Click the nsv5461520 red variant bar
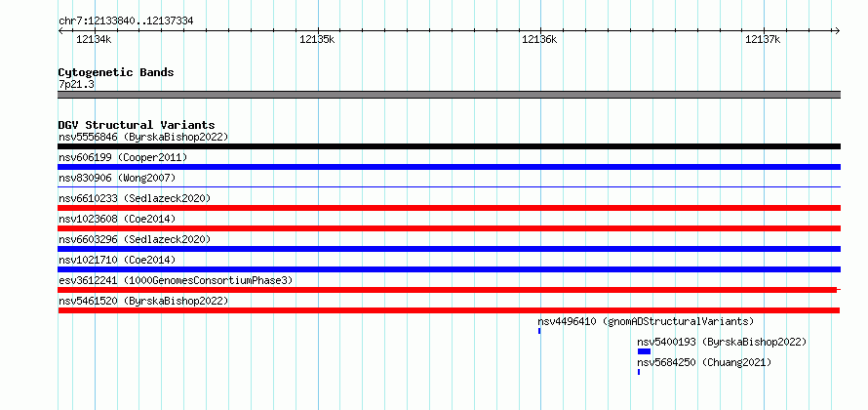The image size is (868, 410). pos(449,310)
